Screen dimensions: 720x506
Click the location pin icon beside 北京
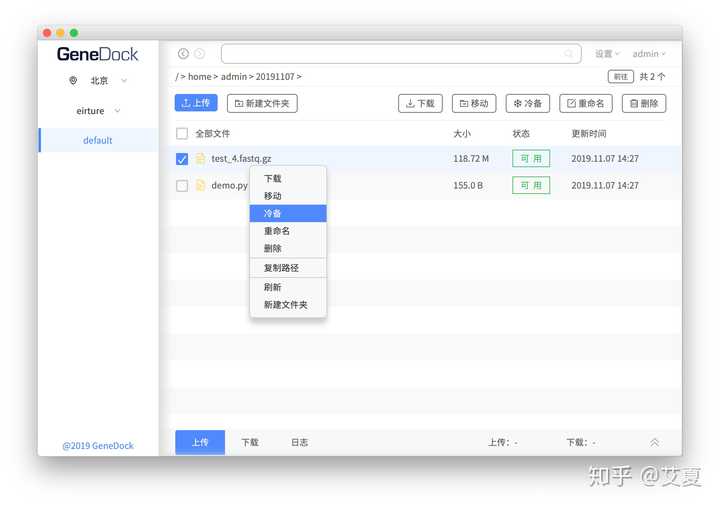pyautogui.click(x=73, y=81)
